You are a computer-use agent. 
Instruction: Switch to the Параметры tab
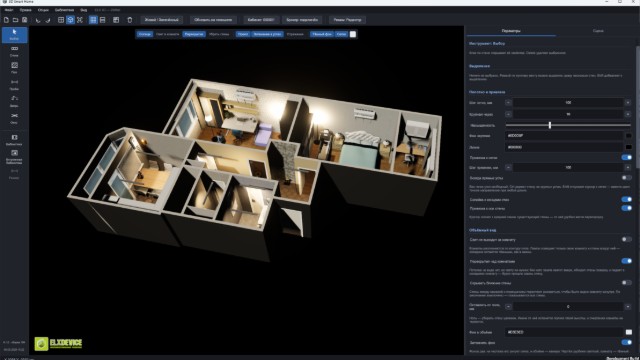click(x=511, y=31)
